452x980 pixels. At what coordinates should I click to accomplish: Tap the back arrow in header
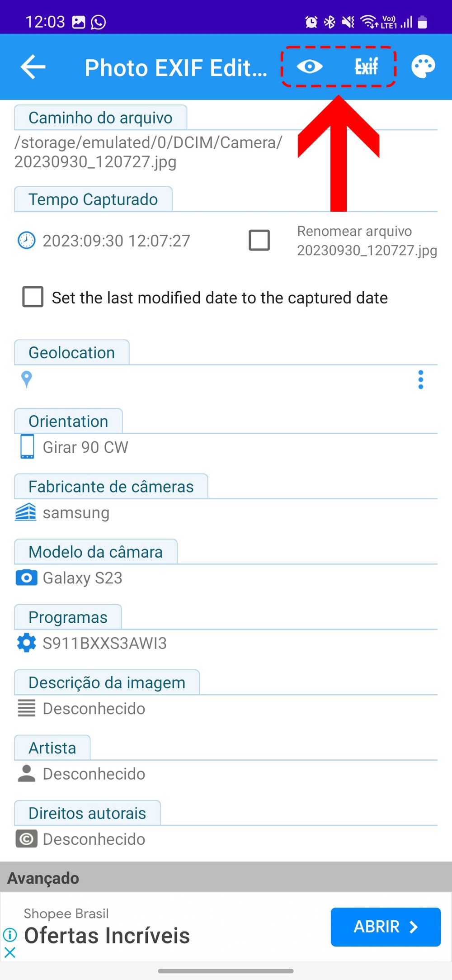tap(33, 67)
